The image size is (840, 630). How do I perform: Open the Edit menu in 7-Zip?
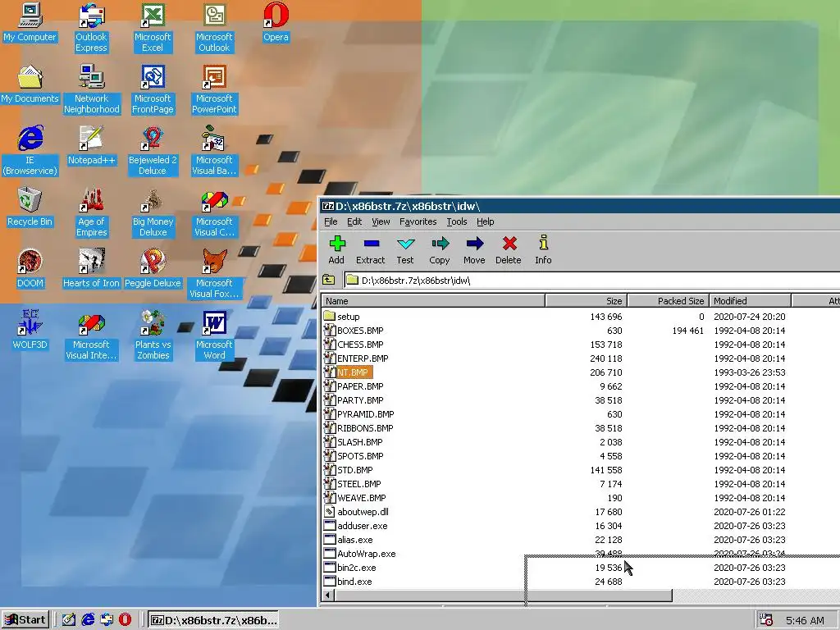tap(354, 221)
